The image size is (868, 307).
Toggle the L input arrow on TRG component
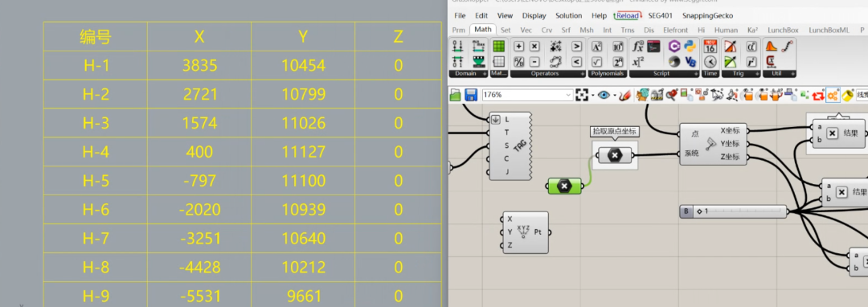pos(495,119)
